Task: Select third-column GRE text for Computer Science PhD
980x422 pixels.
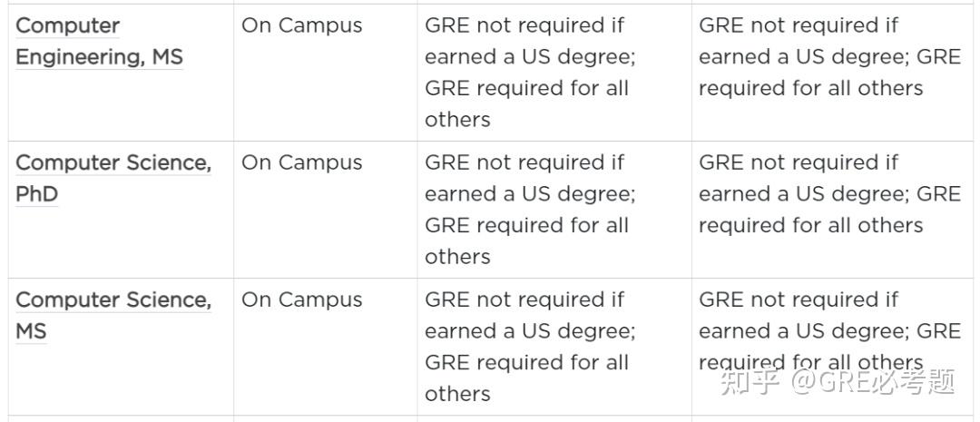Action: 529,210
